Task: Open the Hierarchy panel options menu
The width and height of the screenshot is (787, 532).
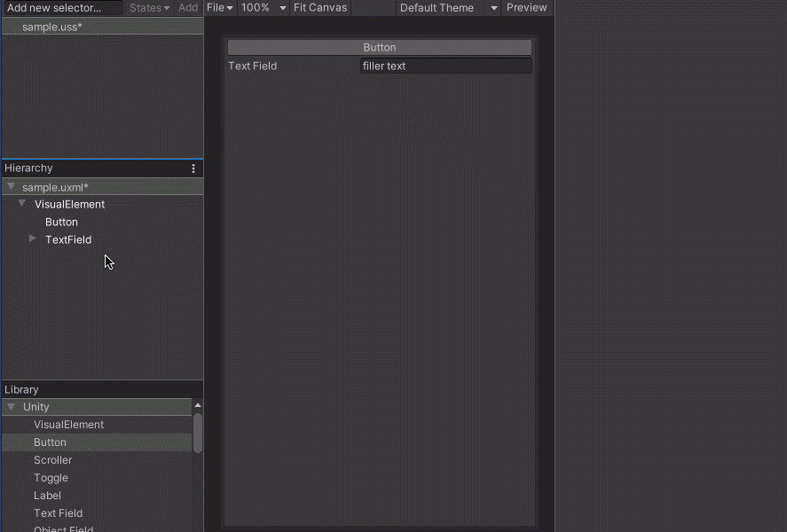Action: [193, 168]
